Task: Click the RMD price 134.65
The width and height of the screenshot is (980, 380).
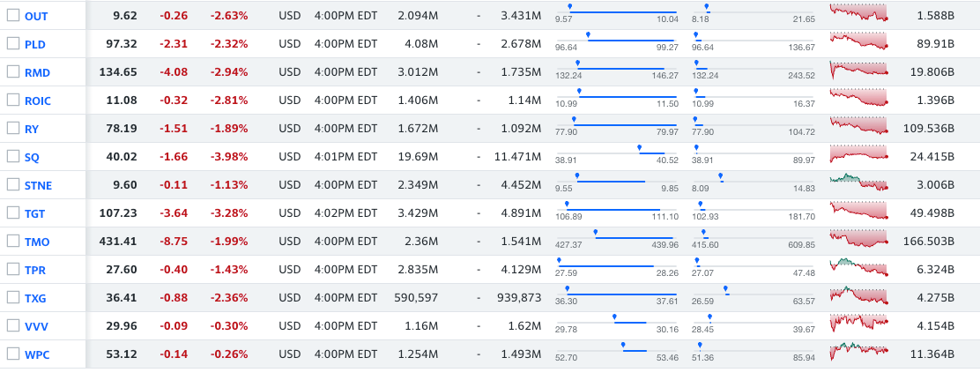Action: pyautogui.click(x=118, y=72)
